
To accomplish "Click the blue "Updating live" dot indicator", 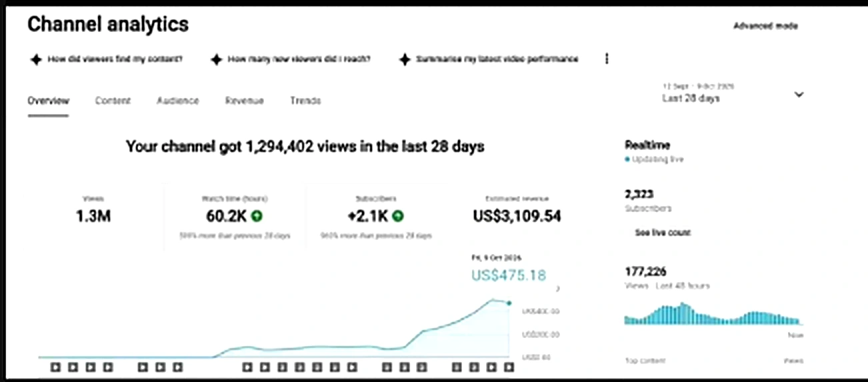I will [x=627, y=160].
